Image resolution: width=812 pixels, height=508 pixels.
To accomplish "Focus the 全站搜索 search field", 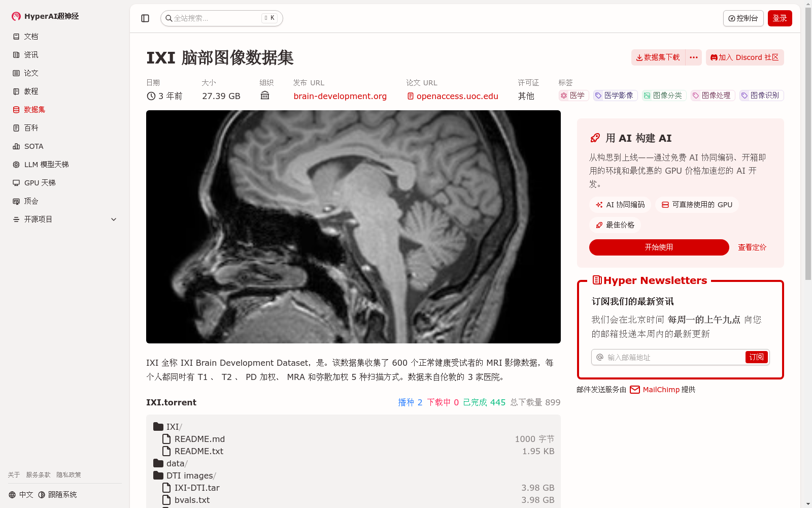I will (222, 18).
